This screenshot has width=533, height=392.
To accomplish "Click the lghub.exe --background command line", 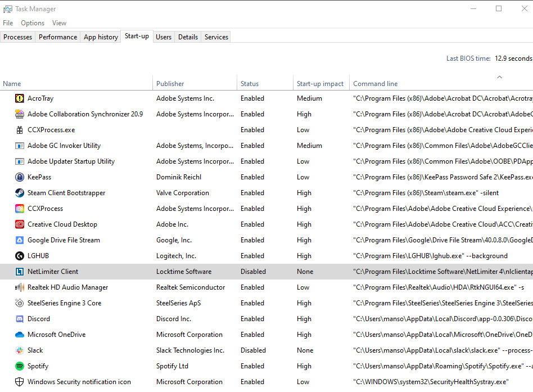I will click(x=430, y=256).
